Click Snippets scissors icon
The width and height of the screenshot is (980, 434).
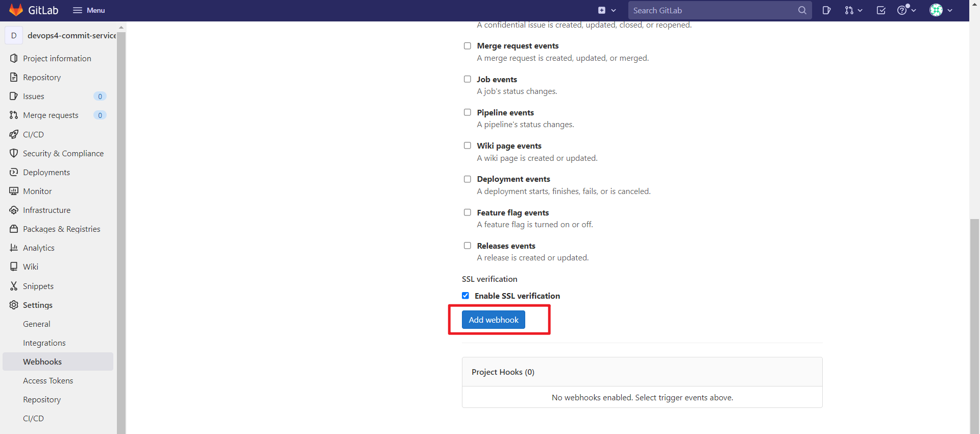[x=14, y=286]
